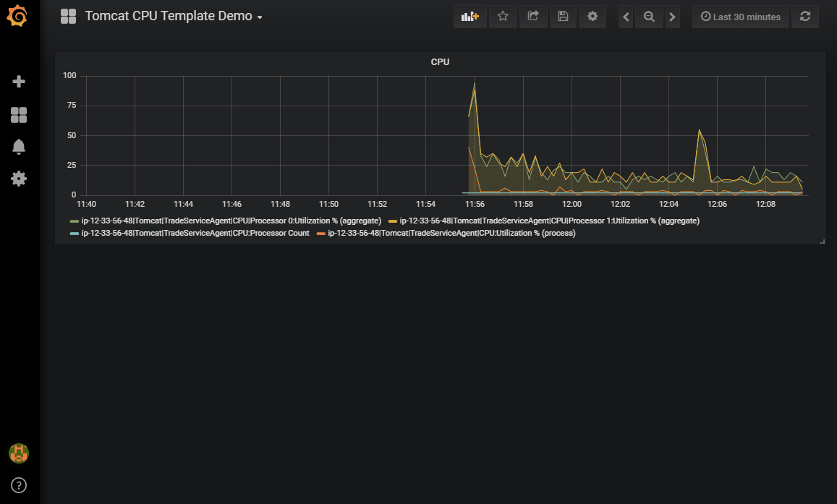Open the CPU panel title menu

(x=440, y=62)
